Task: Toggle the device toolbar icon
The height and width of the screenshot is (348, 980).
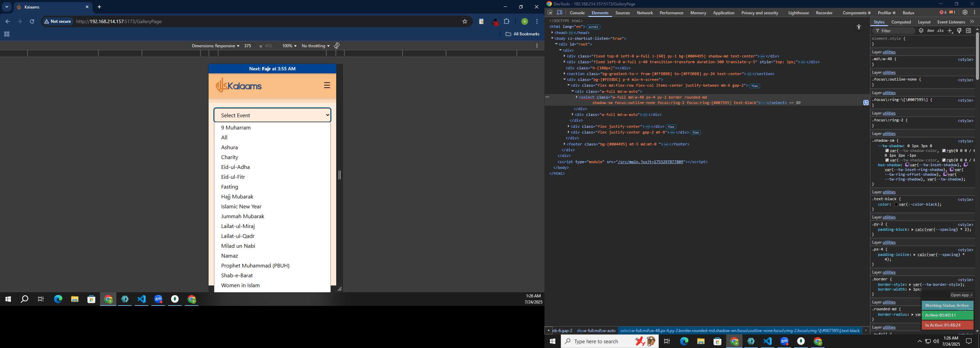Action: pyautogui.click(x=560, y=13)
